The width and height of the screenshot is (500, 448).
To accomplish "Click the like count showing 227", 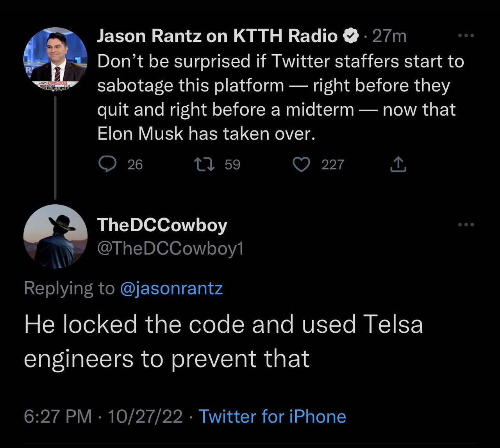I will tap(332, 164).
